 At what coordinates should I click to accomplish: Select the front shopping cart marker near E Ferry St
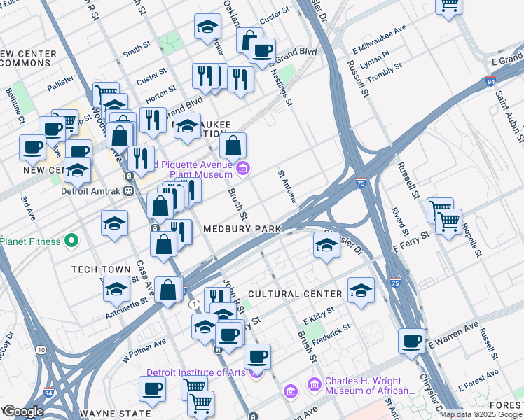tap(449, 223)
